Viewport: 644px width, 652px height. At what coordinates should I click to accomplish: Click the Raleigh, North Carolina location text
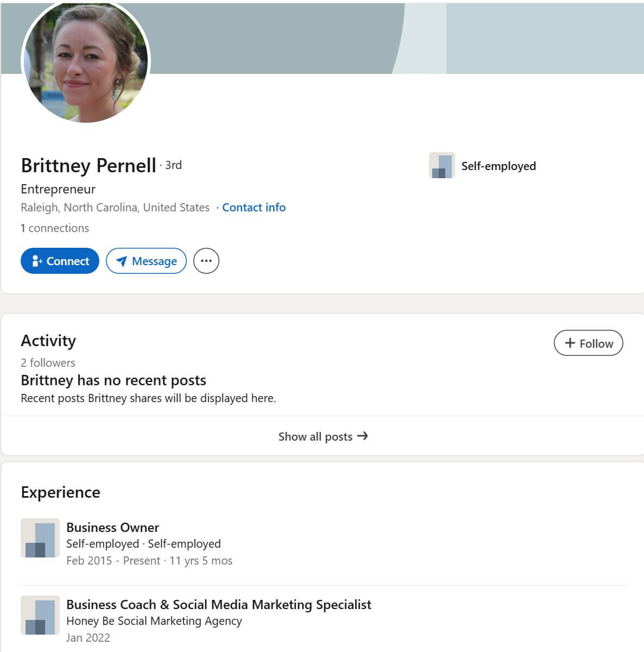(115, 208)
